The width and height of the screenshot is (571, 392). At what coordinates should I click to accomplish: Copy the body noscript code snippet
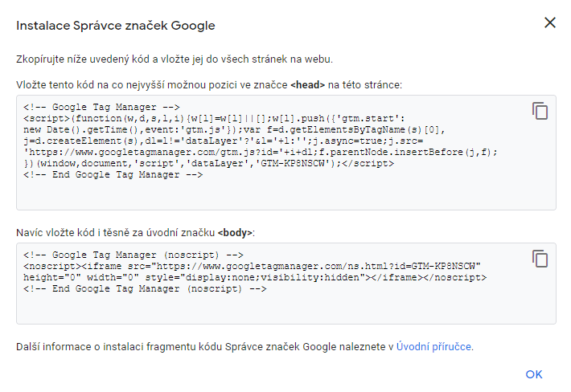pos(540,259)
